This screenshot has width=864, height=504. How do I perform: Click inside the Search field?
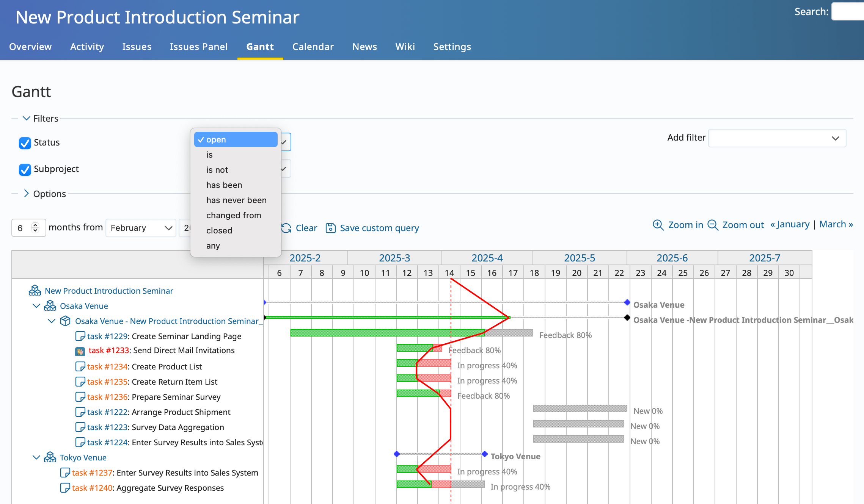(x=848, y=11)
